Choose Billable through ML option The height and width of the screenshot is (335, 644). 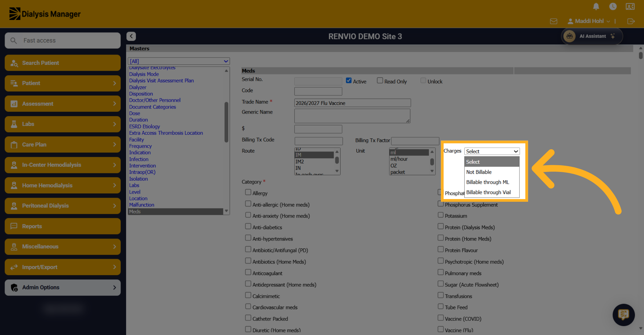[x=492, y=182]
